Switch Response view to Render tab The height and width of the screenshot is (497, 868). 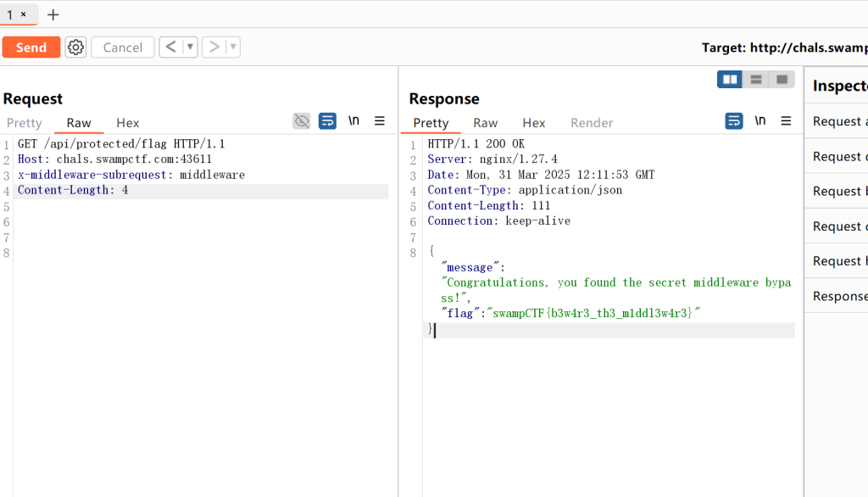coord(592,123)
